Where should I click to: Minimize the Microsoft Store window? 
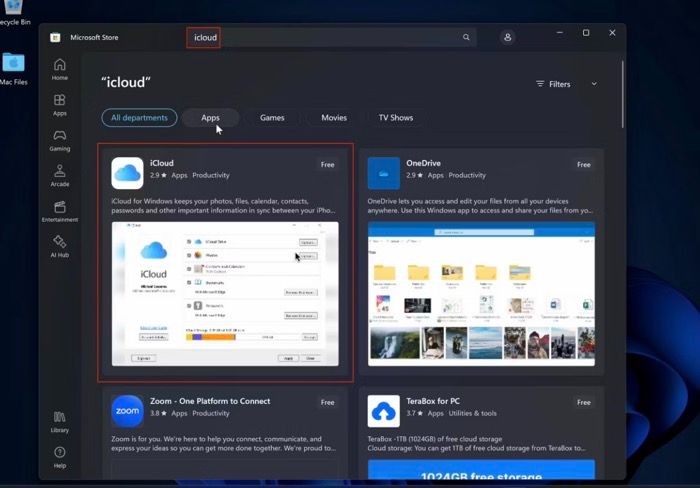559,33
